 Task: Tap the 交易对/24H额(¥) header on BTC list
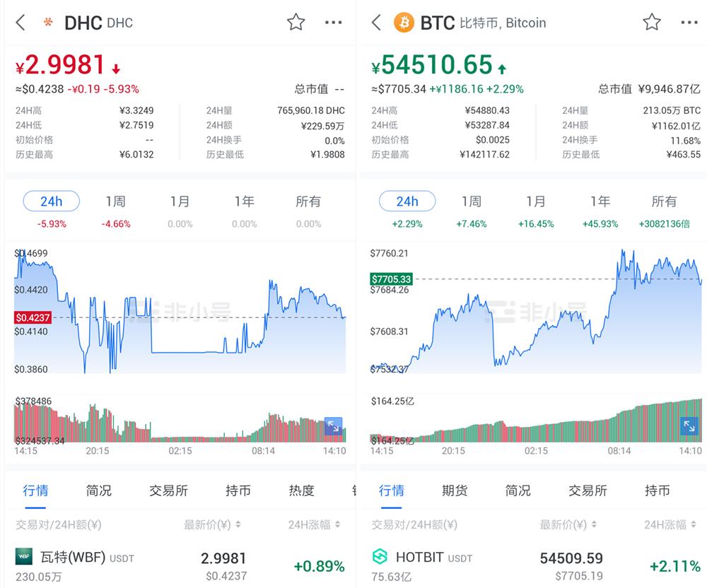414,524
